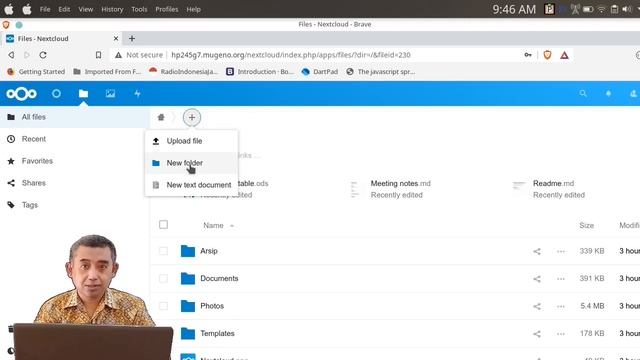Select the Documents folder checkbox
Screen dimensions: 640x360
pos(163,278)
